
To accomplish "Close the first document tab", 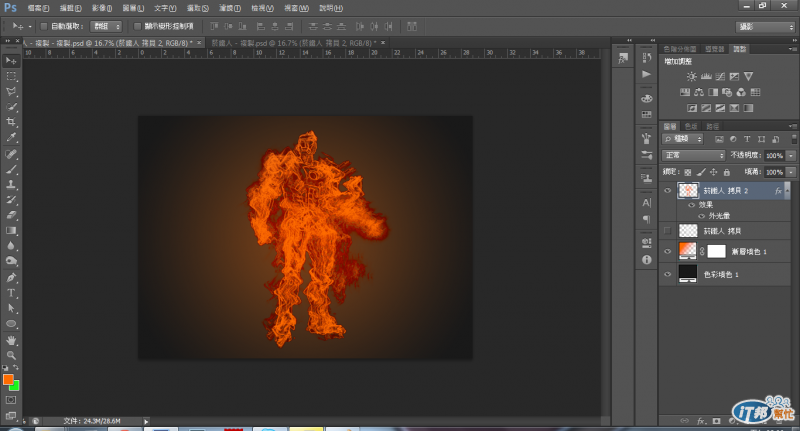I will click(199, 43).
